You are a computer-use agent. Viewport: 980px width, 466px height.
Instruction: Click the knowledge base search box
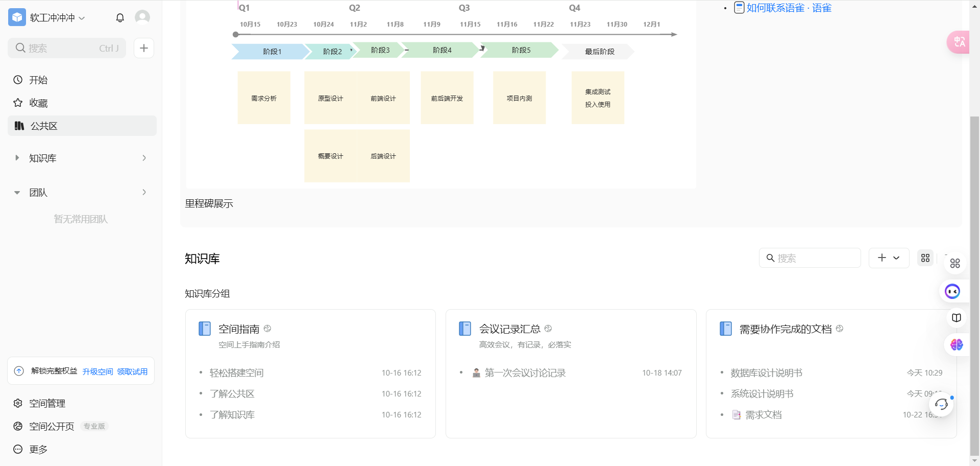click(810, 258)
